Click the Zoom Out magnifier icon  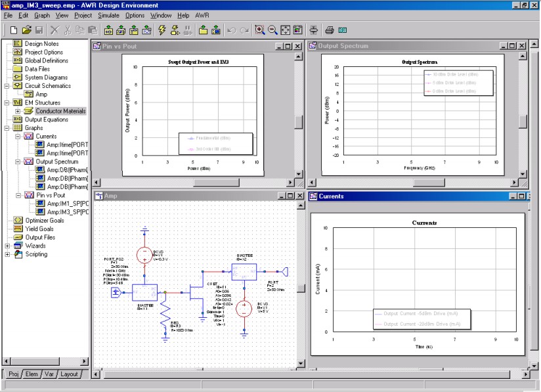(x=272, y=30)
